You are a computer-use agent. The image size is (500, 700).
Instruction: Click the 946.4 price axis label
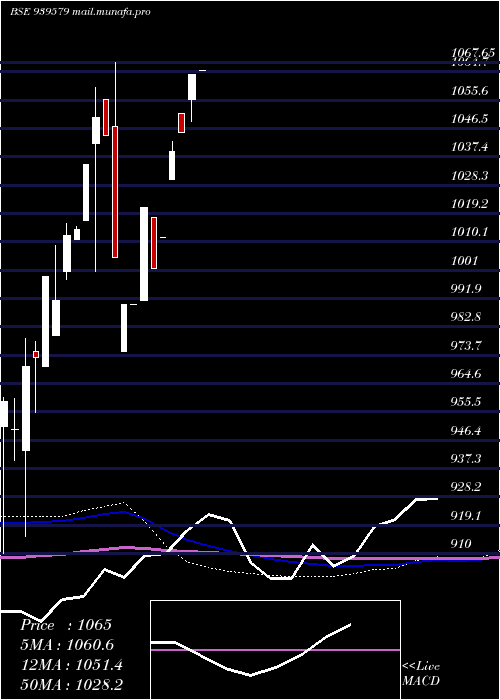click(x=466, y=431)
